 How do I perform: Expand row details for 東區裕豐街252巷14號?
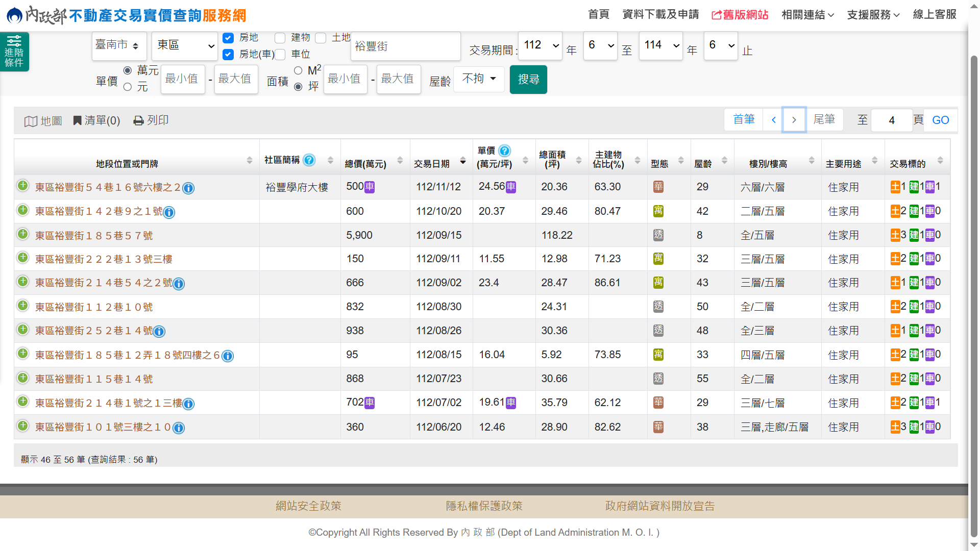point(22,329)
